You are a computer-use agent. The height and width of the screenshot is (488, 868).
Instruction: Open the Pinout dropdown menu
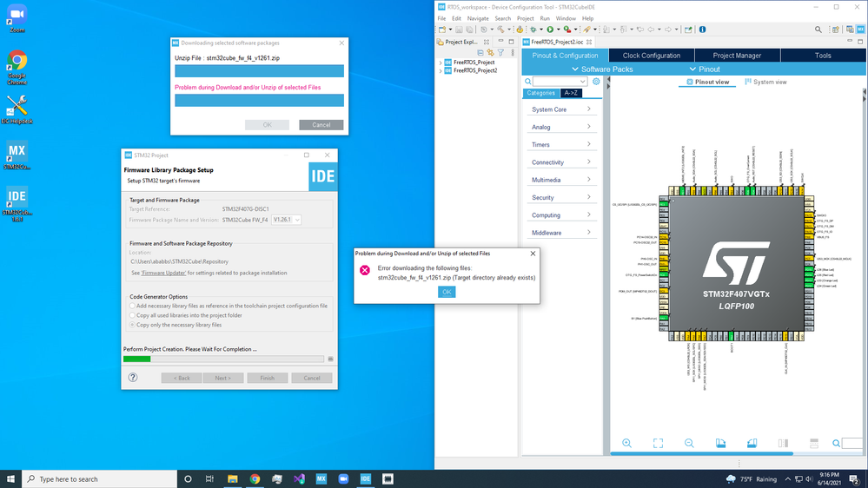pos(704,69)
